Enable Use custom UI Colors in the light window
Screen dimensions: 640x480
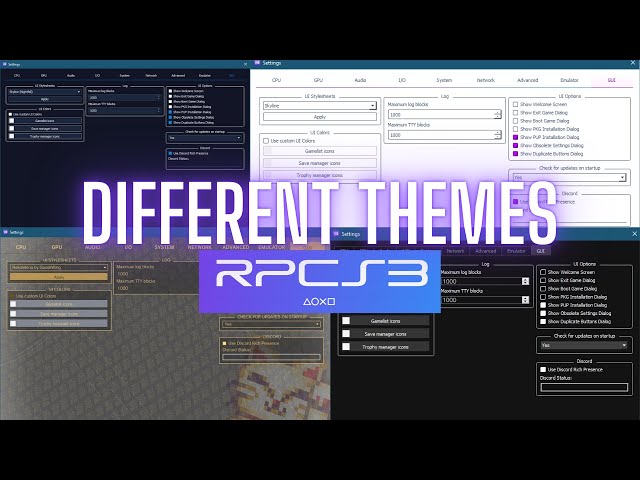pos(266,141)
